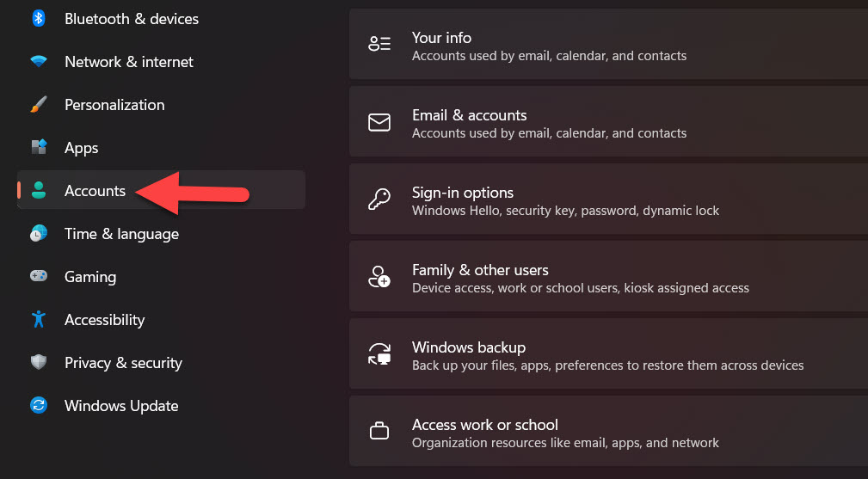Screen dimensions: 868x479
Task: Click the Apps icon in sidebar
Action: 38,148
